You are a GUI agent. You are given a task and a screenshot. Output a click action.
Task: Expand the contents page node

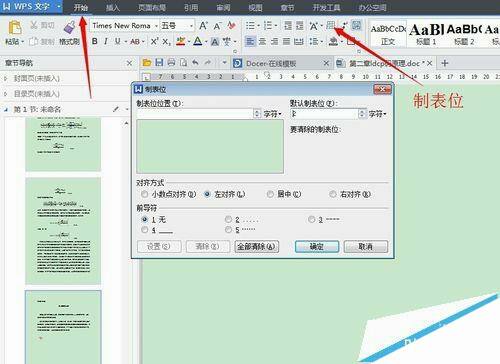(5, 94)
